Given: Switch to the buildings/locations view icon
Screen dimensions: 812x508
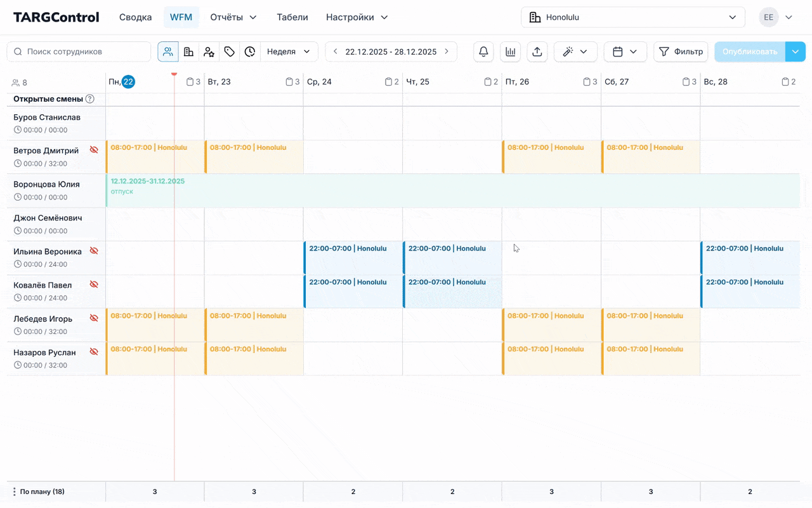Looking at the screenshot, I should tap(188, 51).
